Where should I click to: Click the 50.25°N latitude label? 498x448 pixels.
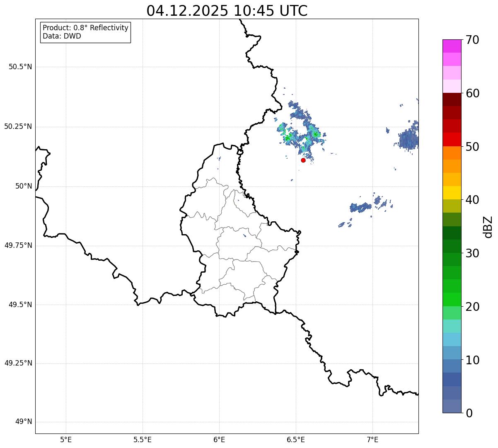tap(18, 126)
